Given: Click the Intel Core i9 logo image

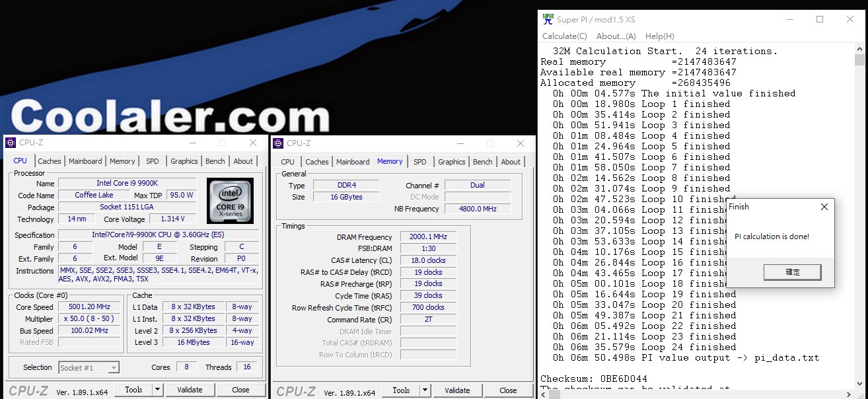Looking at the screenshot, I should tap(229, 201).
